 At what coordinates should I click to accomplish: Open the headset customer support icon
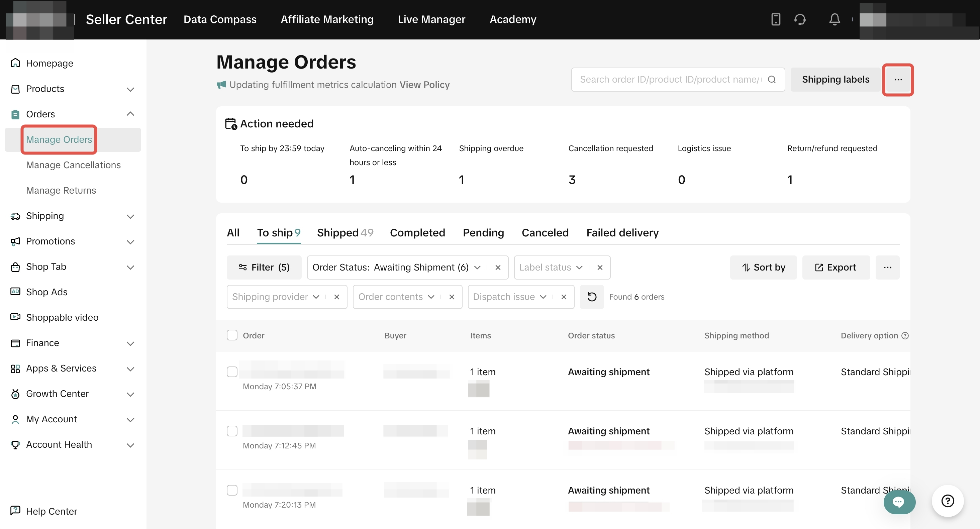800,19
